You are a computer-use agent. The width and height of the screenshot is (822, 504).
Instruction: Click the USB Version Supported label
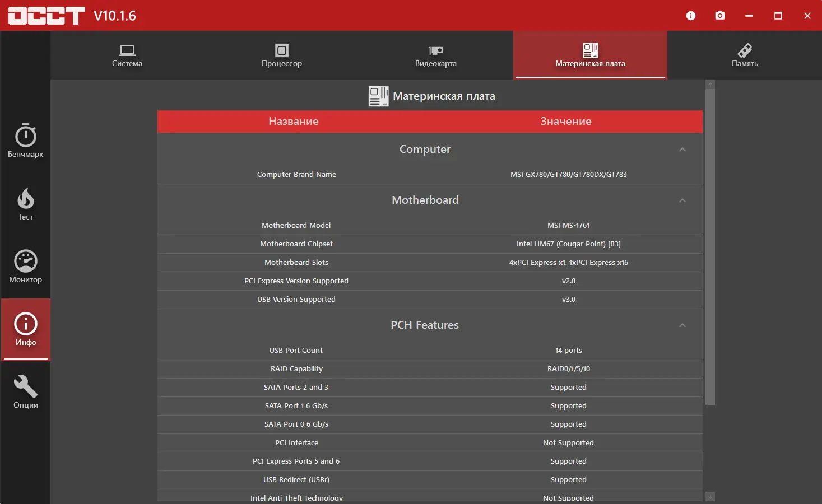point(296,300)
